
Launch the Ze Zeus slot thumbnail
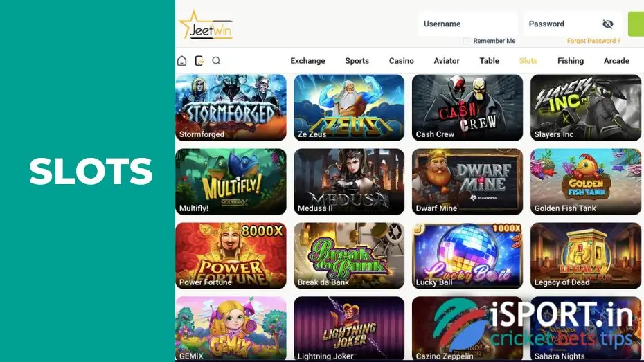349,107
